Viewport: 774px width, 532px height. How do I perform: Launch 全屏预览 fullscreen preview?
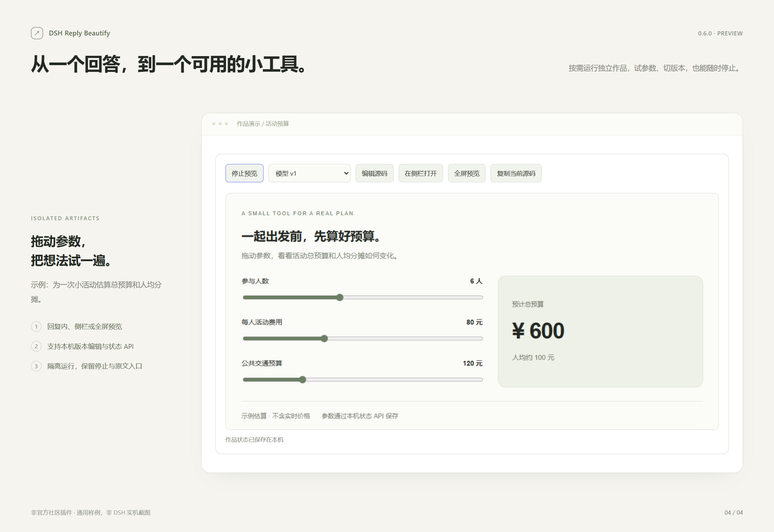coord(467,173)
